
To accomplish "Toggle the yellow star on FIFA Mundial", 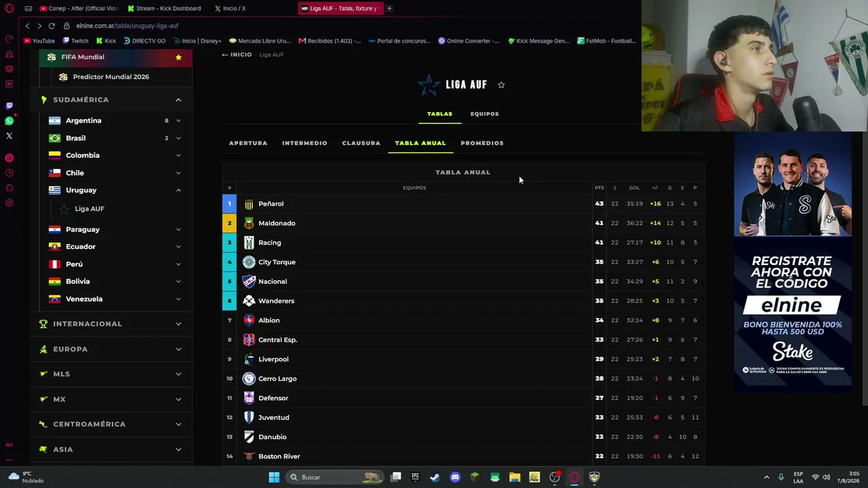I will [178, 57].
